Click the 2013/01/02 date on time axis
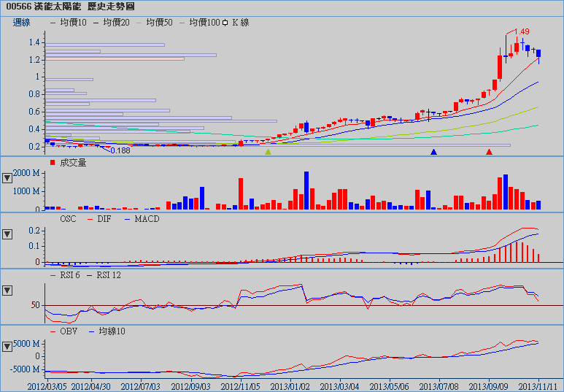564x392 pixels. coord(291,385)
